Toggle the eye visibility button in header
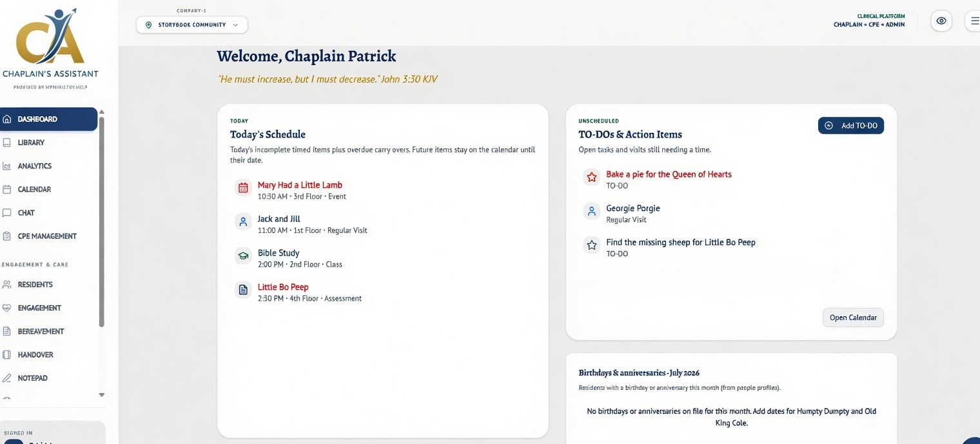Viewport: 980px width, 444px height. click(x=941, y=21)
